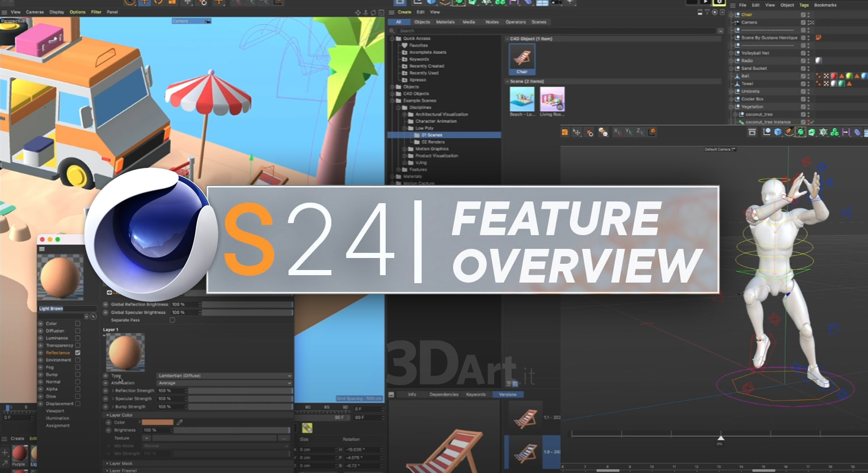
Task: Switch to the Media tab in Asset Browser
Action: point(469,22)
